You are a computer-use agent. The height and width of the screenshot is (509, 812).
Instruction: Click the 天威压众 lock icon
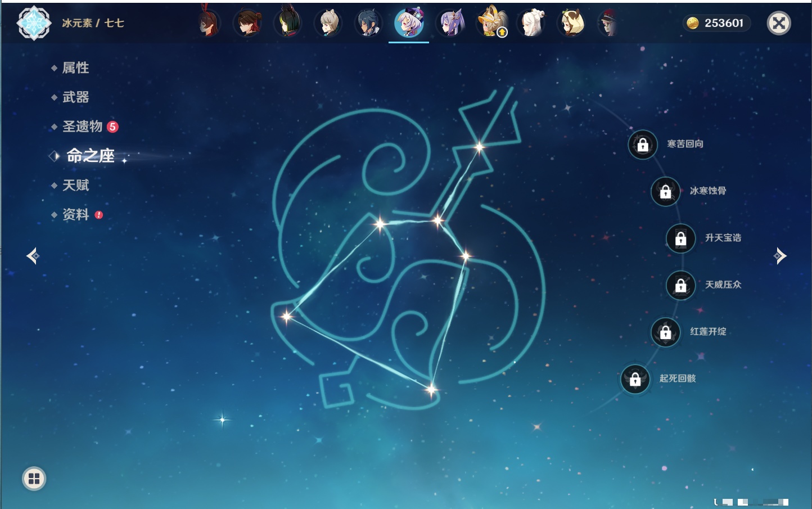click(x=681, y=285)
